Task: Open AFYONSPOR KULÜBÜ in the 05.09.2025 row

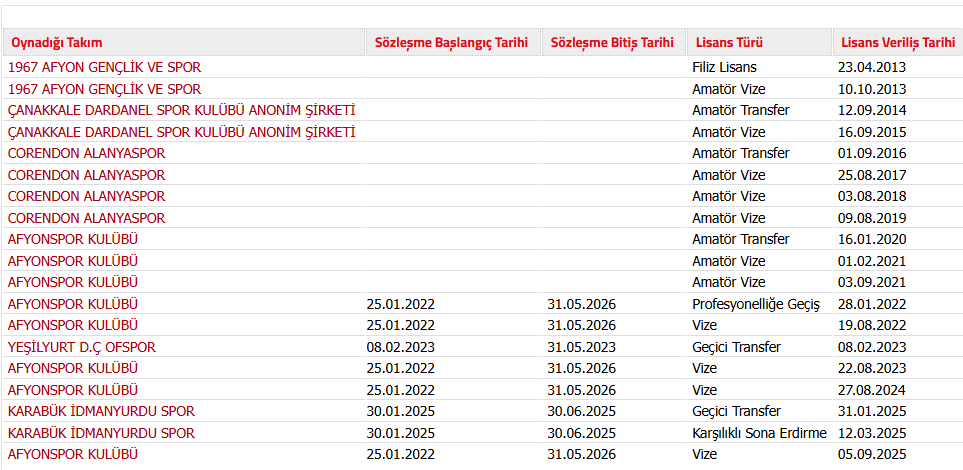Action: [73, 454]
